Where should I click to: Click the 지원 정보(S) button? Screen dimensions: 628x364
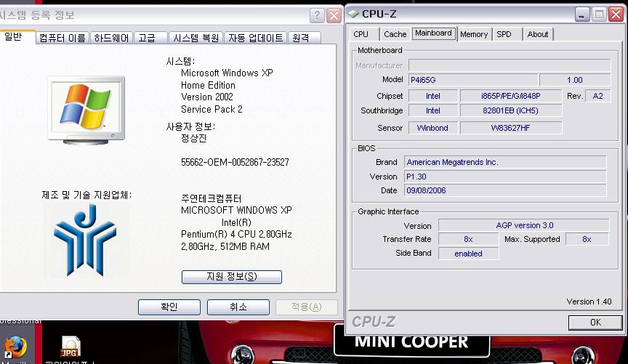coord(231,277)
